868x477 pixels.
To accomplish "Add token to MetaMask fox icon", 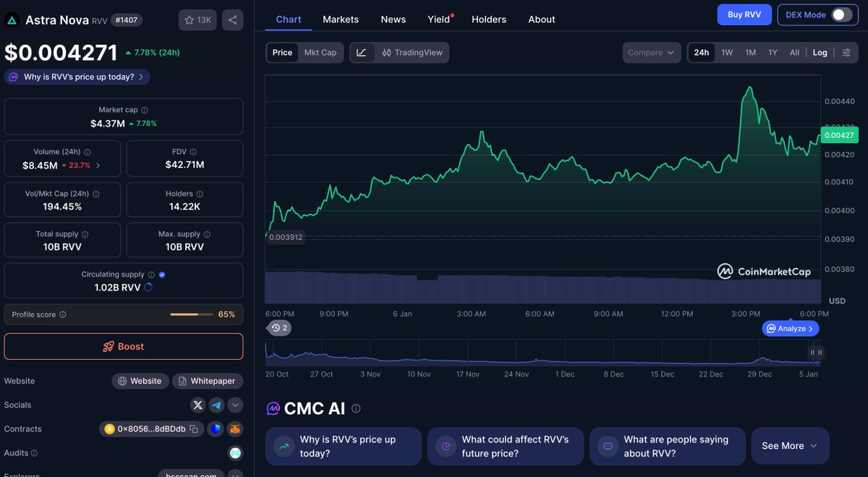I will 235,429.
